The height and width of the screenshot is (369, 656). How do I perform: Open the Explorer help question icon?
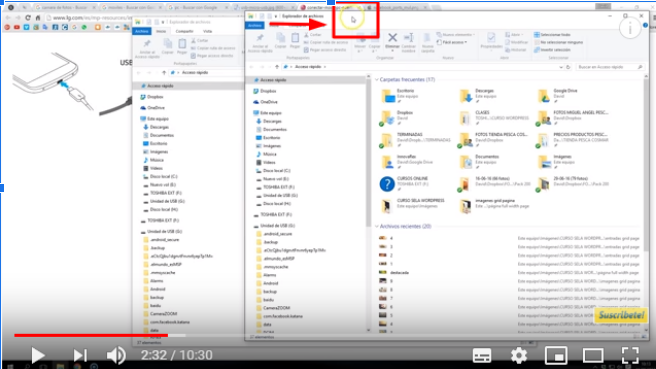[x=645, y=26]
